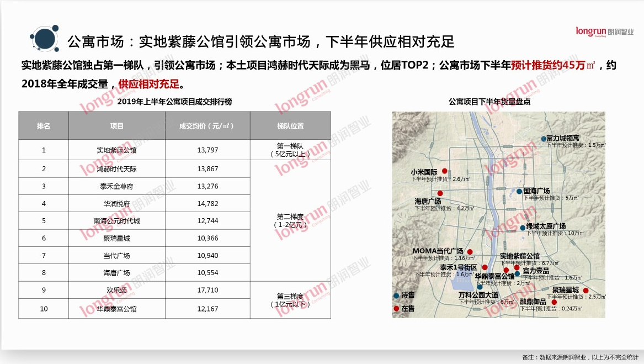Click the 实地紫藤公馆 table cell

coord(117,150)
